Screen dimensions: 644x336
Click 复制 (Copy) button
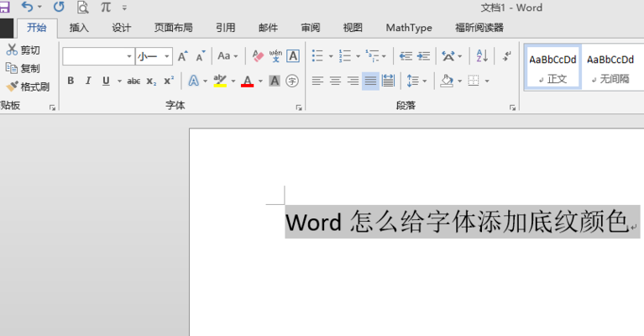click(x=24, y=68)
